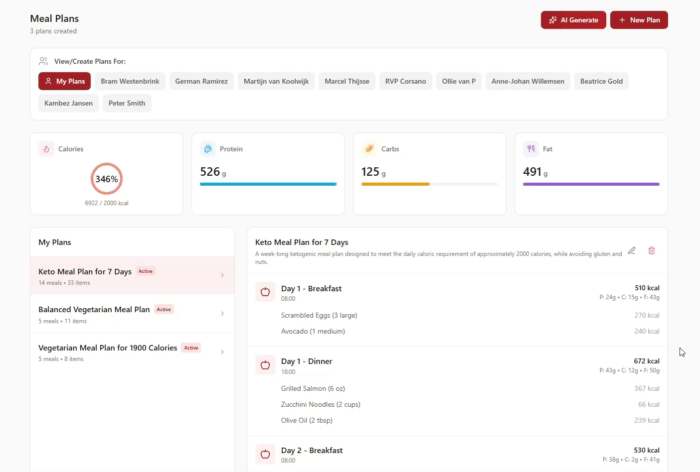Click the Day 1 Breakfast meal icon
The image size is (700, 472).
tap(265, 292)
